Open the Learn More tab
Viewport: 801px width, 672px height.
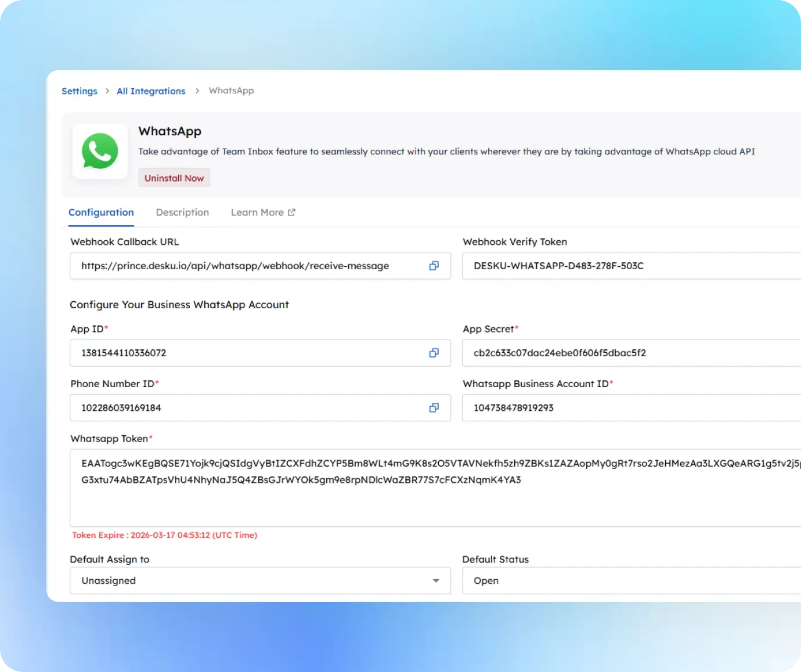258,212
